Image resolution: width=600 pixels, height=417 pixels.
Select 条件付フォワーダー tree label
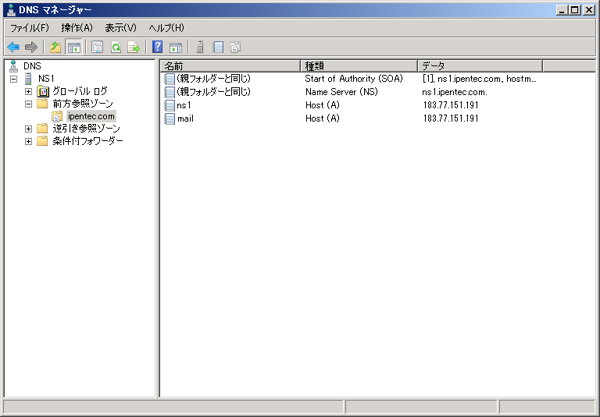click(88, 141)
